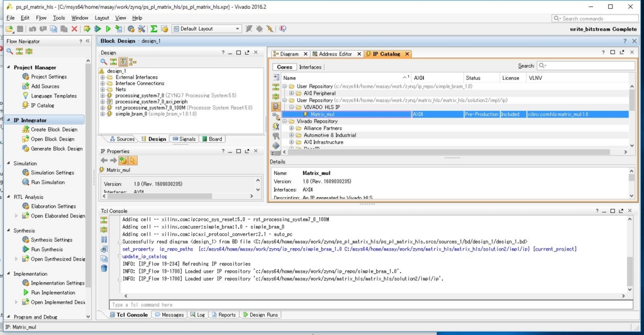The image size is (644, 335).
Task: Open the Tools menu
Action: (58, 18)
